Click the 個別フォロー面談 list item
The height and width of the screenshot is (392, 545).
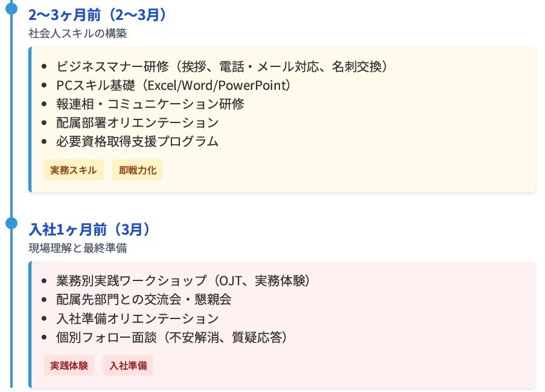coord(171,337)
